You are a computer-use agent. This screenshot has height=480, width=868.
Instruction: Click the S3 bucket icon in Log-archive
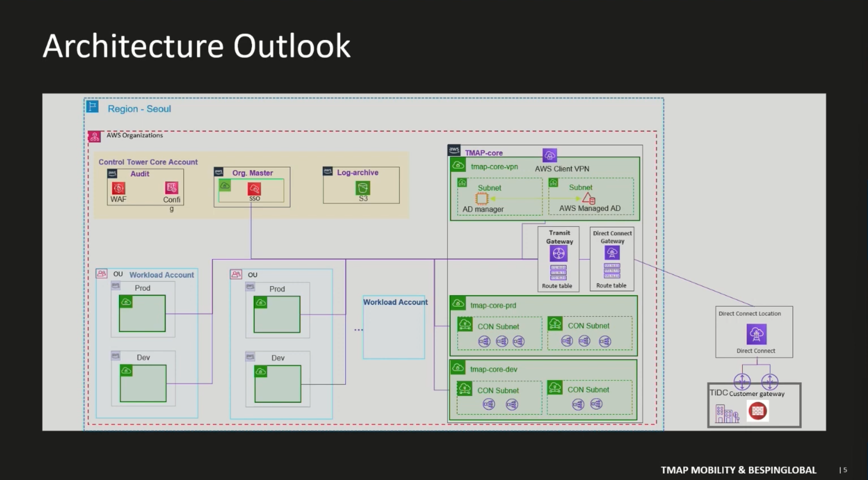point(363,188)
